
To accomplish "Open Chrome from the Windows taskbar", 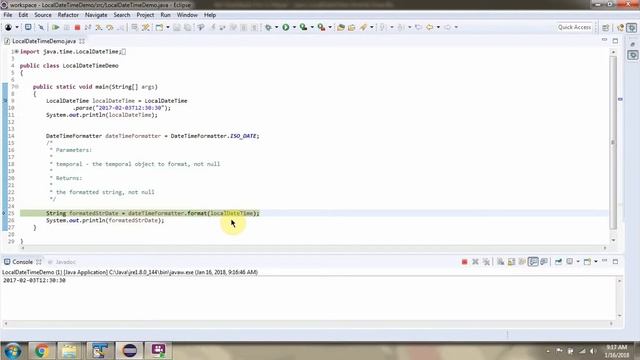I will 41,351.
